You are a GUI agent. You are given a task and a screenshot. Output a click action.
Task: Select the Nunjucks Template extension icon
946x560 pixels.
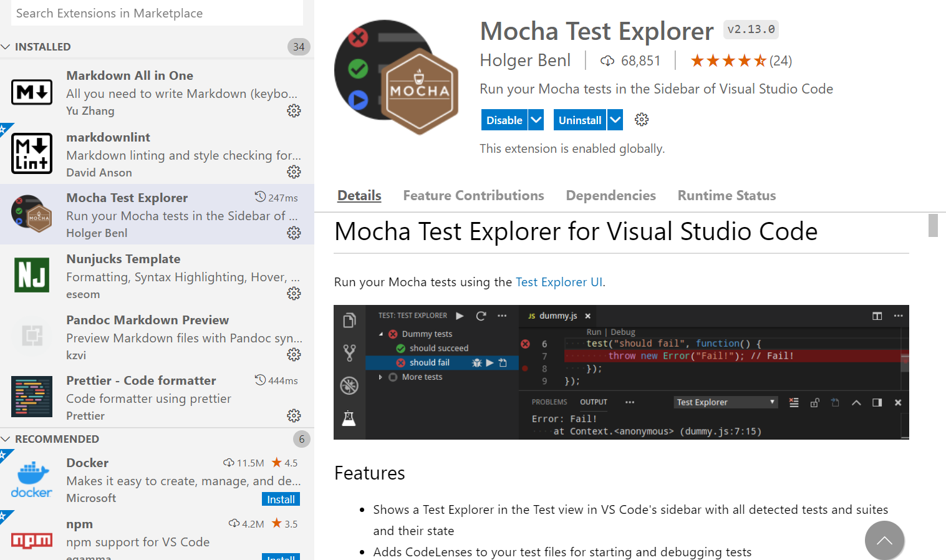tap(31, 274)
